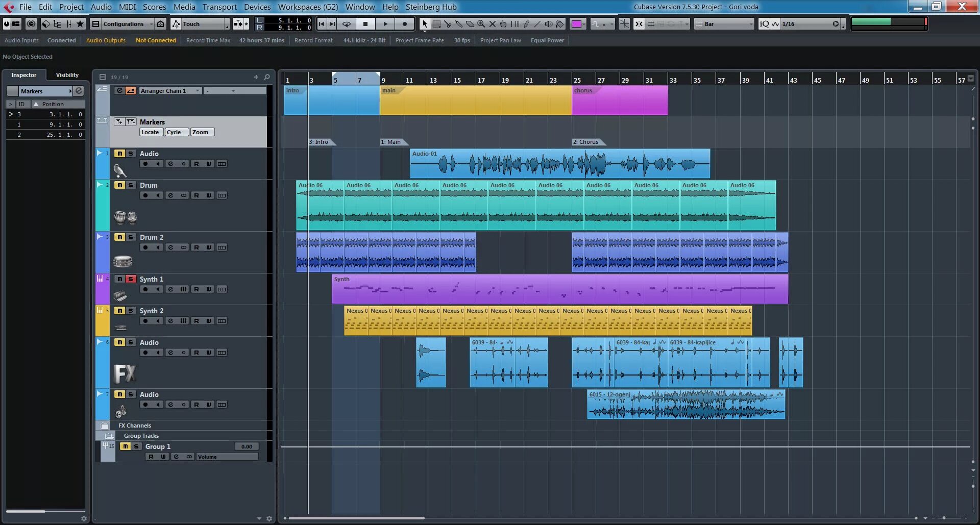Toggle the Snap grid button
980x525 pixels.
639,24
